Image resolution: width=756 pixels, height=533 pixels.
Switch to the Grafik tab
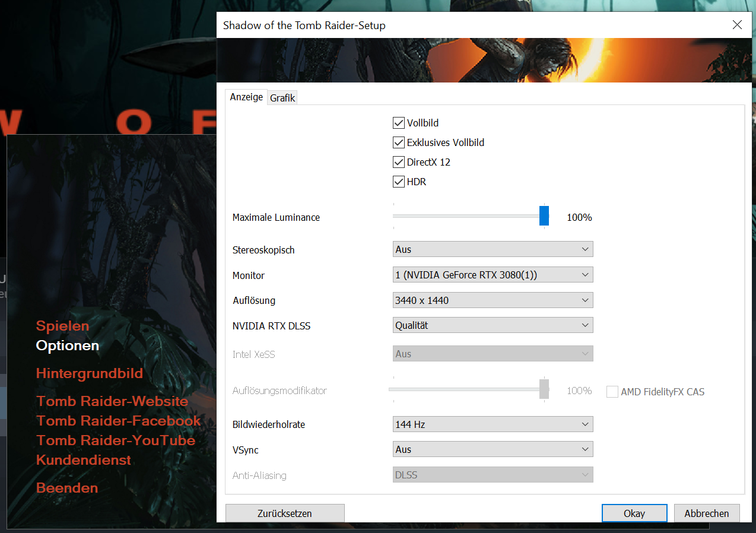pyautogui.click(x=282, y=99)
